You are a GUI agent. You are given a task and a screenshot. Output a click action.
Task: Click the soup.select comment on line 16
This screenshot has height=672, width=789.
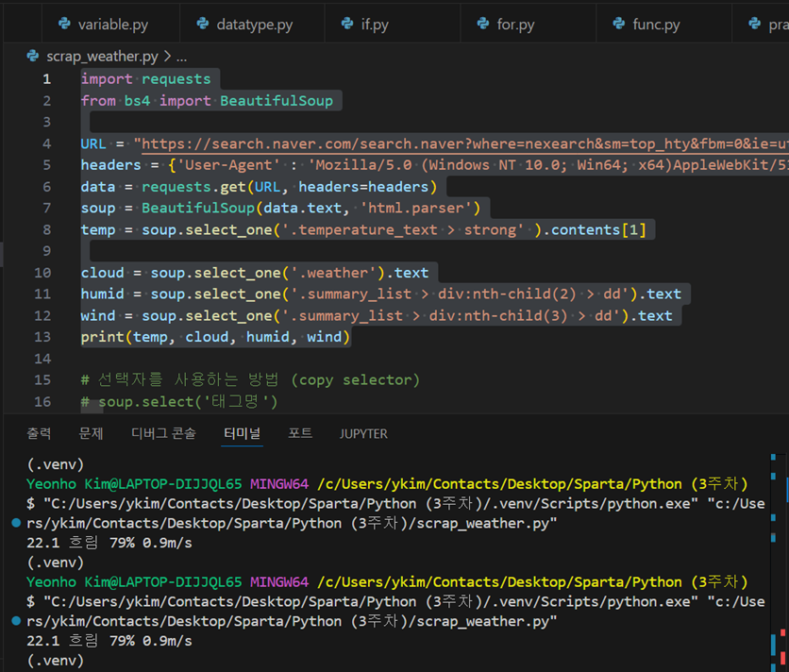click(179, 402)
